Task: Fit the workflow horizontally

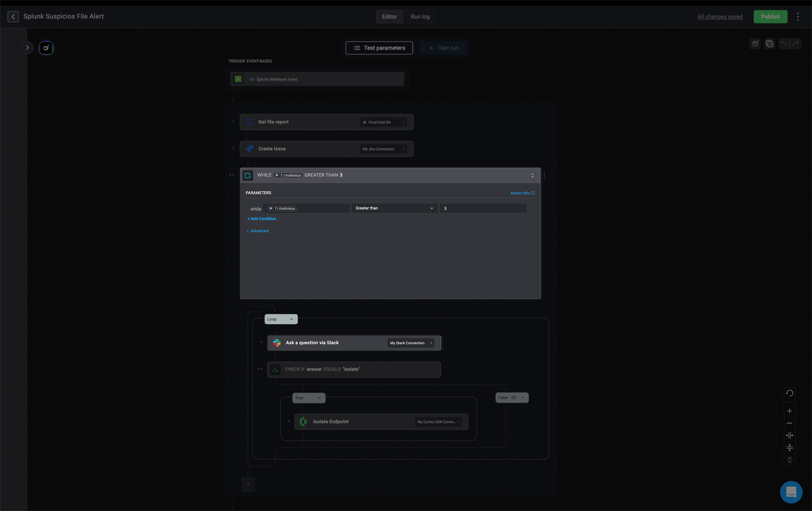Action: click(x=789, y=435)
